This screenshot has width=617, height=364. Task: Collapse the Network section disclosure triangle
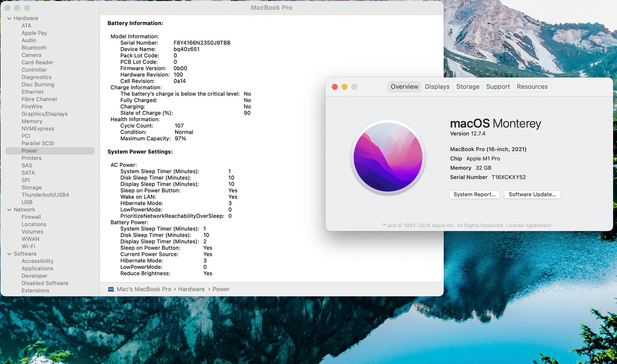tap(9, 210)
